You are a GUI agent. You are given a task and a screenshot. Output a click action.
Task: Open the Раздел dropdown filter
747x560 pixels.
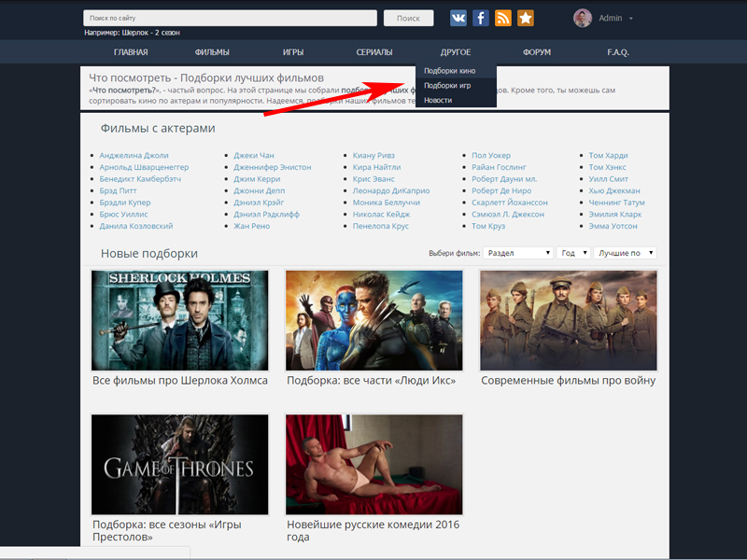pyautogui.click(x=518, y=253)
